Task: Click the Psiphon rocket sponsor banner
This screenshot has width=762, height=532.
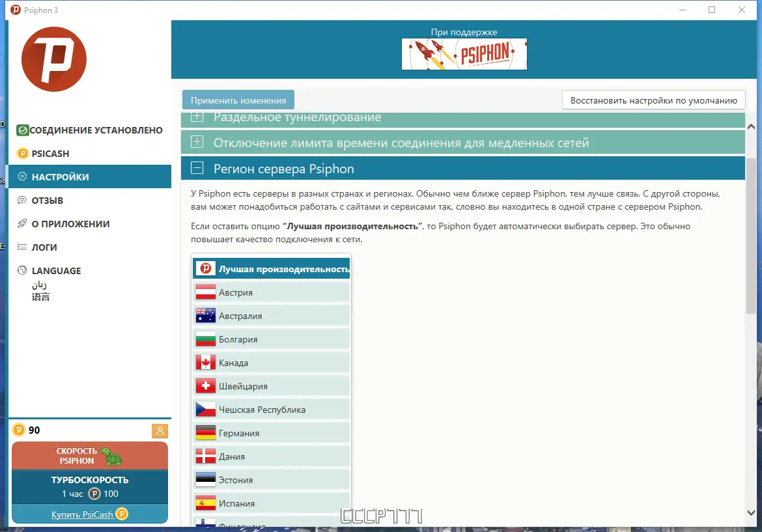Action: tap(464, 54)
